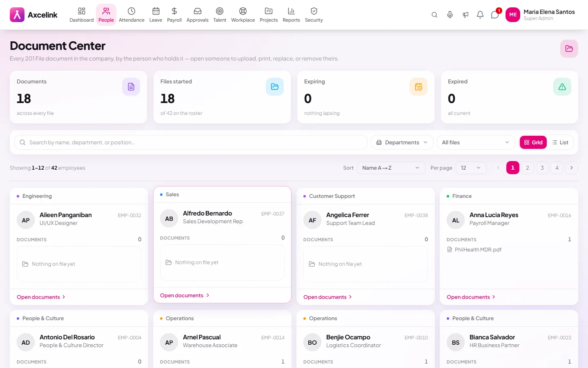588x368 pixels.
Task: Open the Attendance nav item
Action: (131, 15)
